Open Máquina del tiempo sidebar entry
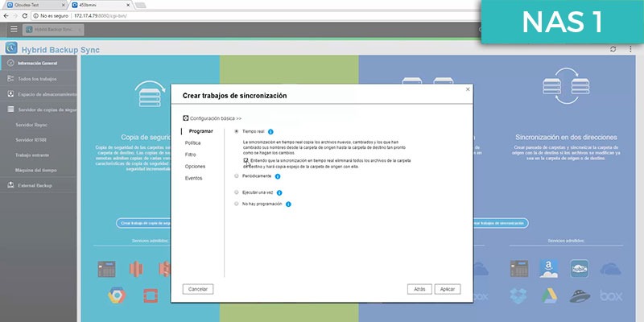Screen dimensions: 644x322 coord(36,170)
